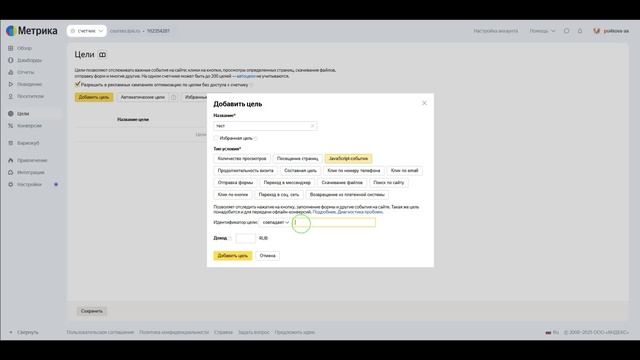
Task: Switch to the Избранные tab
Action: (196, 97)
